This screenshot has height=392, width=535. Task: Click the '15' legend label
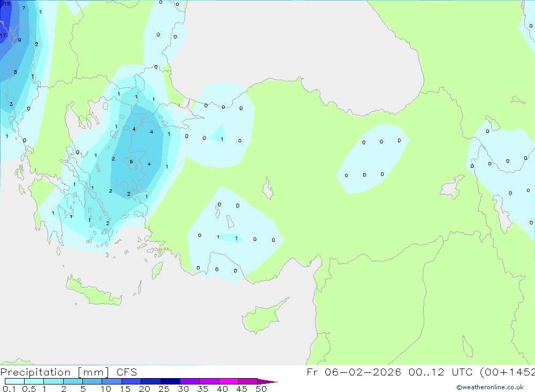click(125, 389)
